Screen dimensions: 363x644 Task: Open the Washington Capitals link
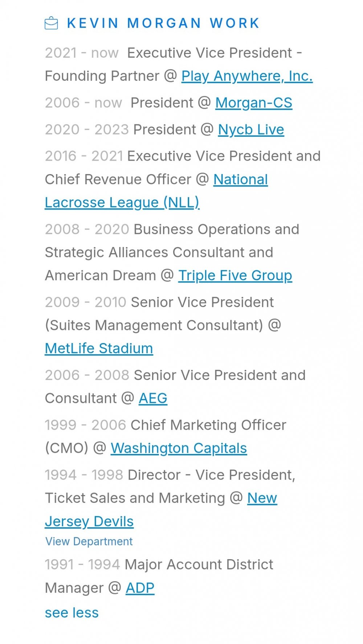tap(179, 448)
